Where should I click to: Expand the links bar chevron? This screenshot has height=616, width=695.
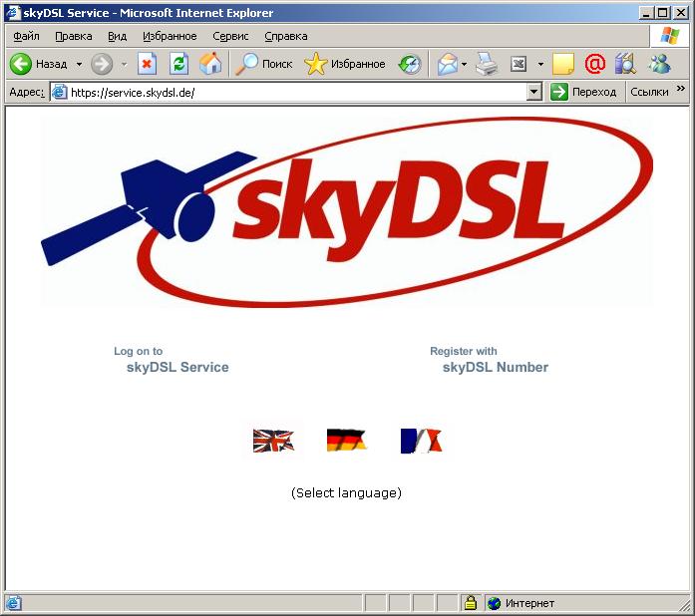click(681, 89)
